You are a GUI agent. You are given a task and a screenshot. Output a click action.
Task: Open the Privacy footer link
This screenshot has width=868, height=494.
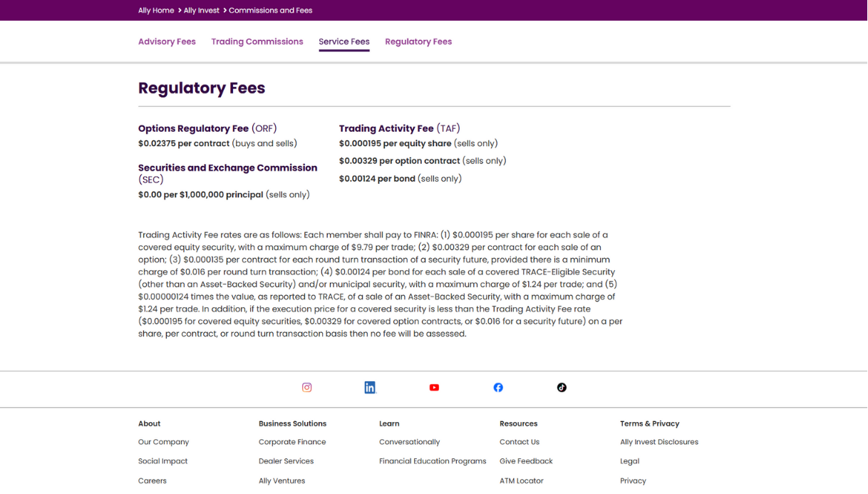click(x=634, y=480)
